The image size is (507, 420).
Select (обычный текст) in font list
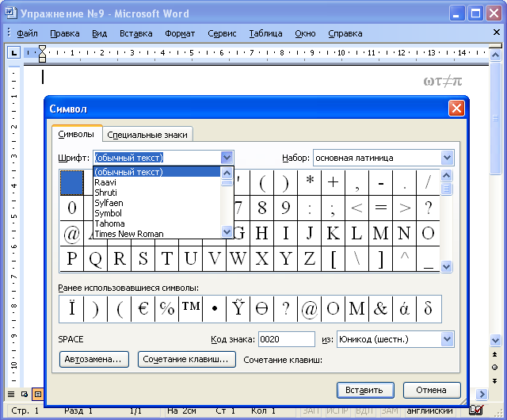[157, 172]
